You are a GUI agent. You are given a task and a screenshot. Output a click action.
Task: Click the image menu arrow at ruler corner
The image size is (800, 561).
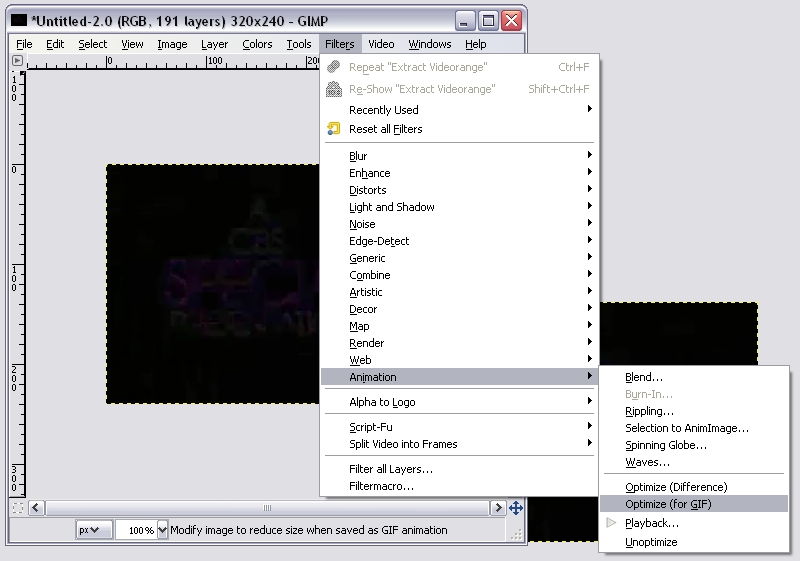[17, 61]
